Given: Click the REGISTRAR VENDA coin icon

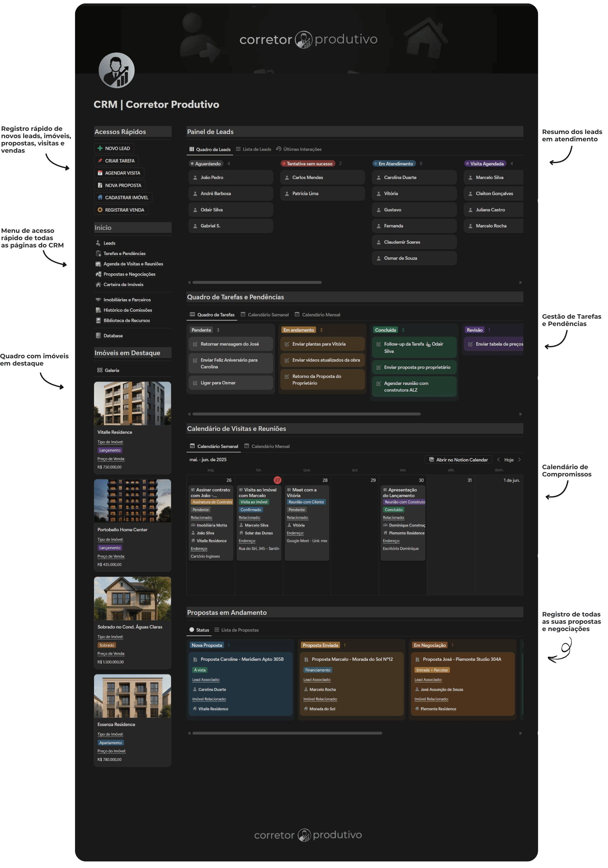Looking at the screenshot, I should [x=100, y=210].
